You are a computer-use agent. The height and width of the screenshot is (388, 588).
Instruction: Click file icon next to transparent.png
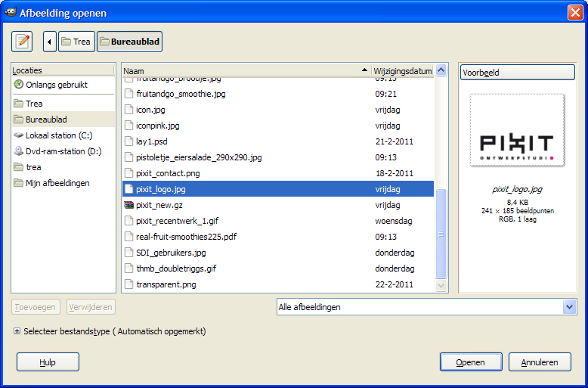pyautogui.click(x=128, y=284)
